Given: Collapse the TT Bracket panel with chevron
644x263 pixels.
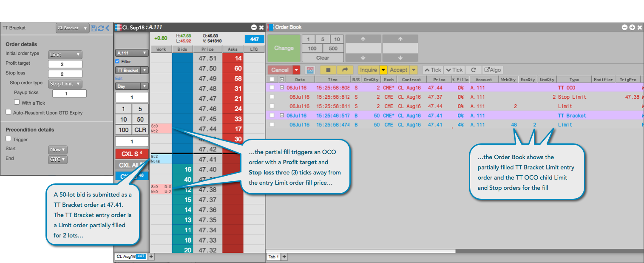Looking at the screenshot, I should click(107, 28).
